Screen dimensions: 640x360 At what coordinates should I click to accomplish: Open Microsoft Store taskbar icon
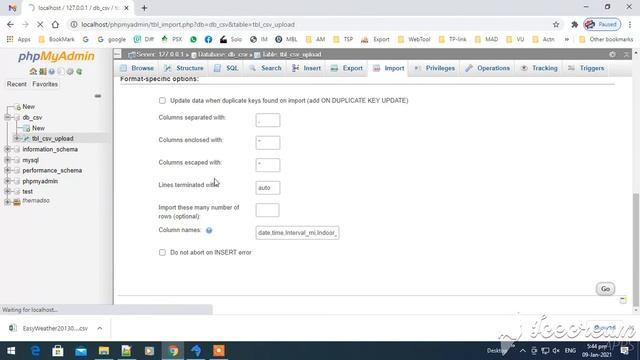coord(58,351)
